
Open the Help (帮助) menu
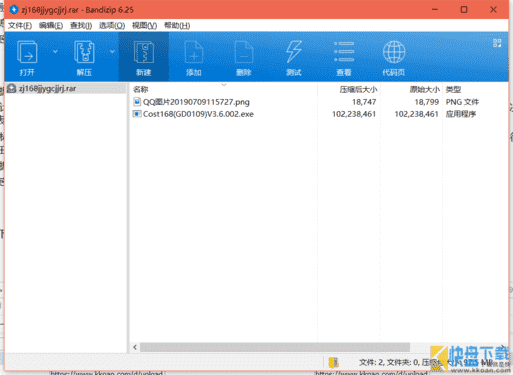click(177, 25)
